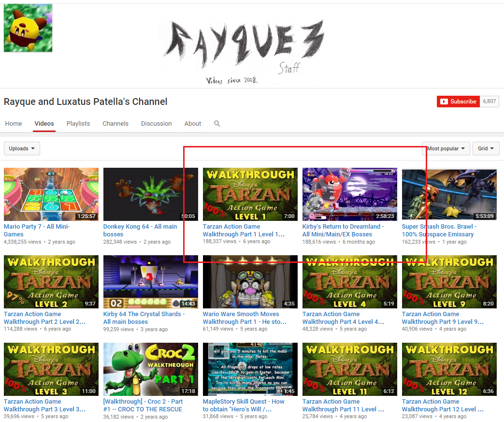Switch to the Playlists tab
Screen dimensions: 504x422
click(x=78, y=124)
